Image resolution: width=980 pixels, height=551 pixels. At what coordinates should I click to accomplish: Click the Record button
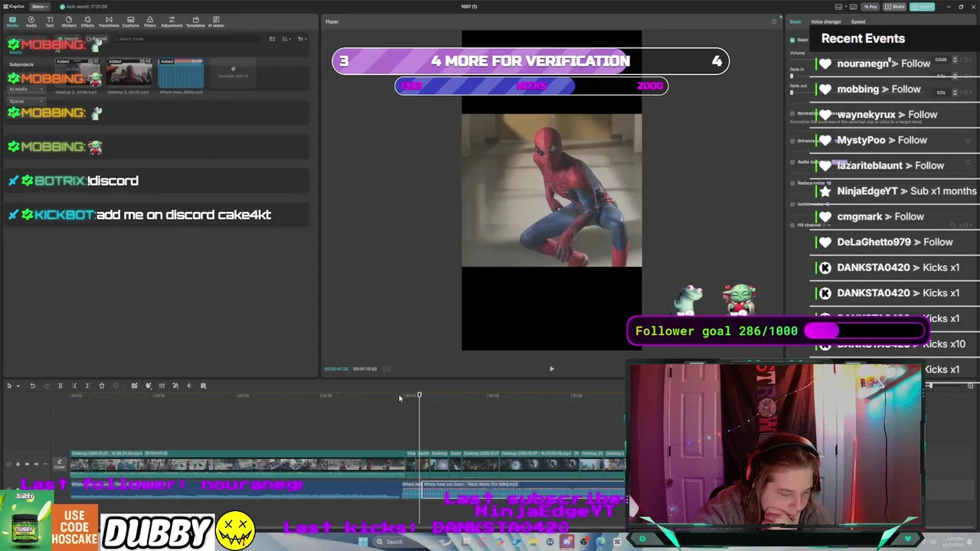click(96, 38)
